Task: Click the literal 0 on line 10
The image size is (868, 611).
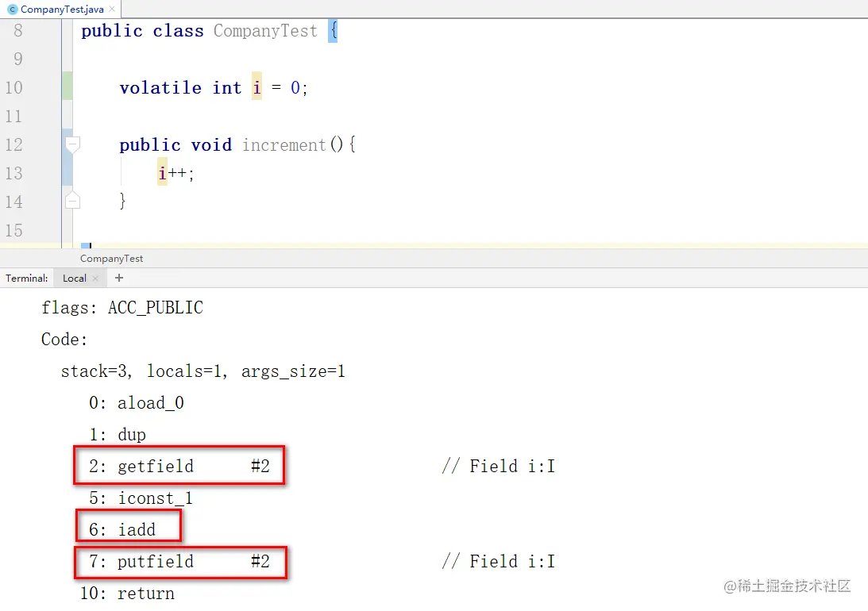Action: (295, 87)
